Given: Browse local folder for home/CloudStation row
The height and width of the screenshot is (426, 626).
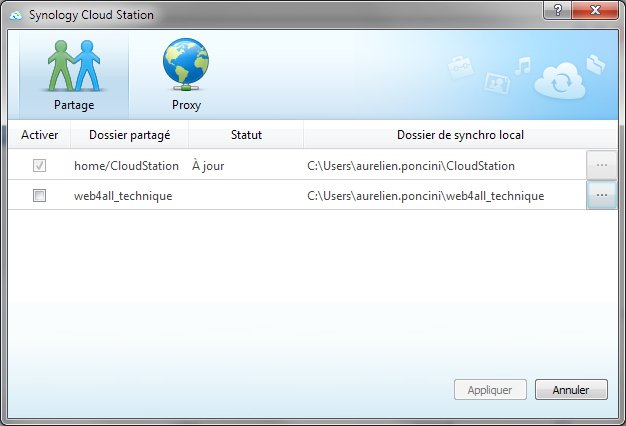Looking at the screenshot, I should [601, 165].
